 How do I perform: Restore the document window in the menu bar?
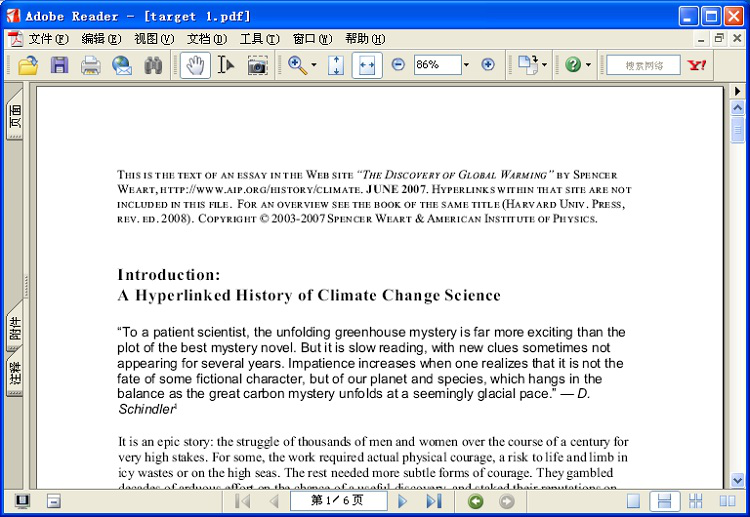pyautogui.click(x=719, y=38)
